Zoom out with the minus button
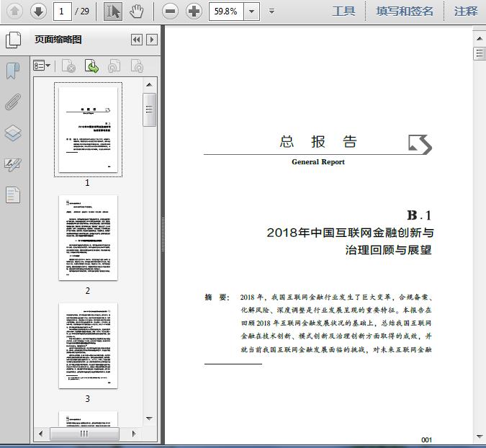The image size is (486, 448). click(x=170, y=12)
